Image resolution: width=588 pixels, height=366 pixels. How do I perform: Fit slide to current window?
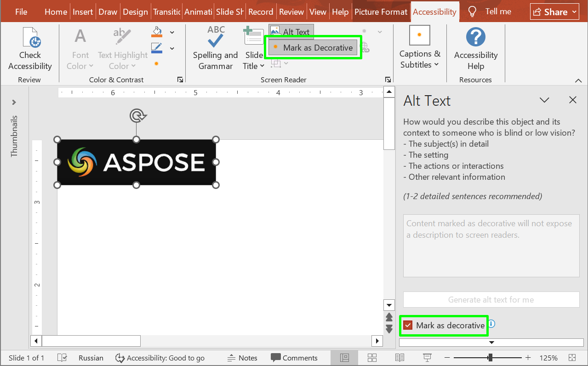tap(572, 358)
